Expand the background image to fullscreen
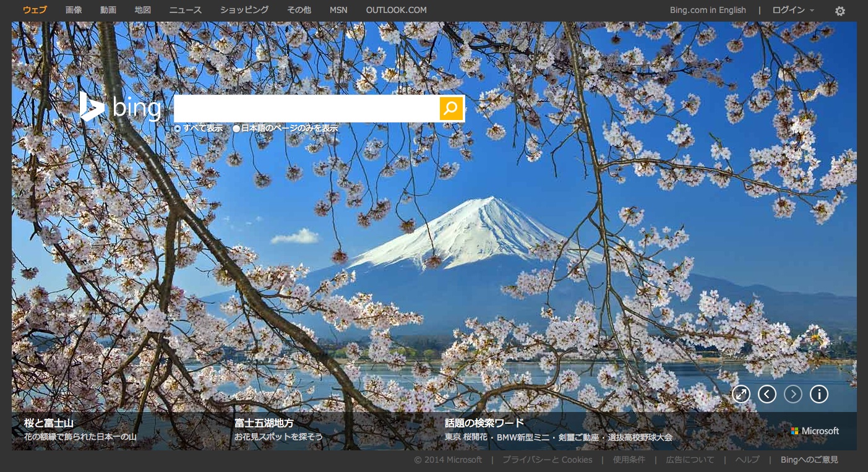Screen dimensions: 868x472 [x=741, y=394]
